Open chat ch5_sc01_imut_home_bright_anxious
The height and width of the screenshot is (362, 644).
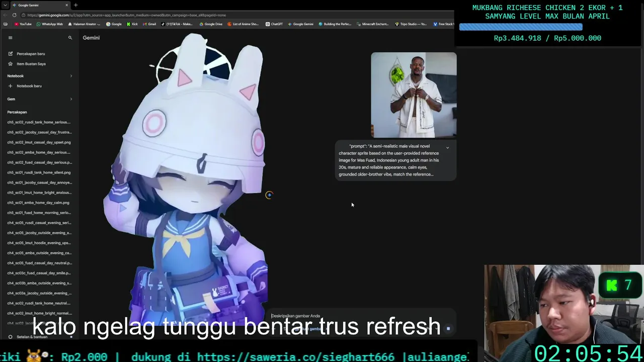point(39,193)
